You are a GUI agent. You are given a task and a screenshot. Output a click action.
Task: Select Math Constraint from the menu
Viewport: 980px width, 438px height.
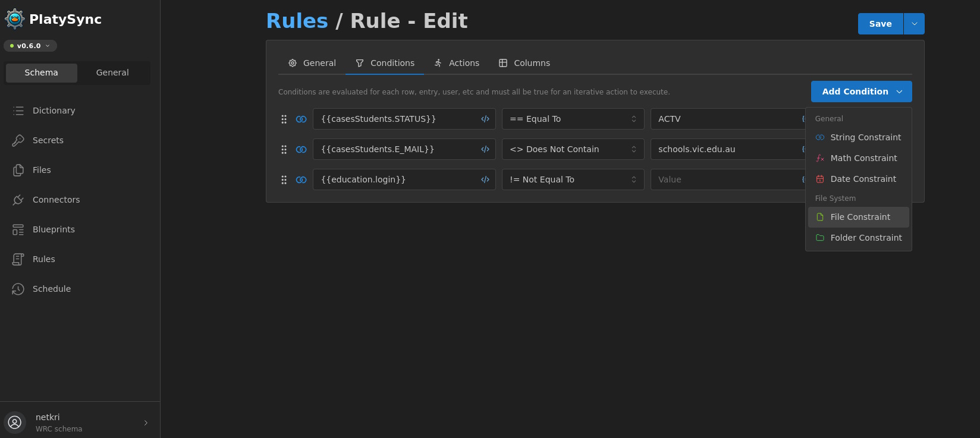[x=859, y=158]
